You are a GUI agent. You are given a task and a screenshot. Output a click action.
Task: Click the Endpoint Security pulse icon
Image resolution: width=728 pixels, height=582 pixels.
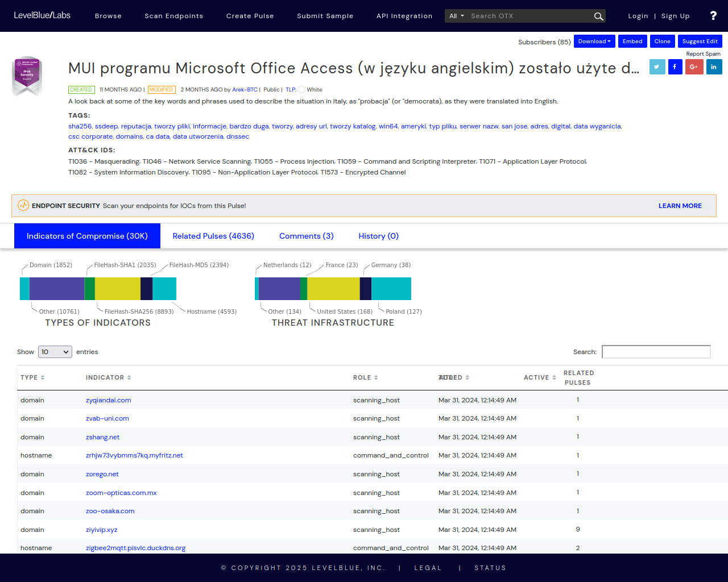click(x=23, y=206)
